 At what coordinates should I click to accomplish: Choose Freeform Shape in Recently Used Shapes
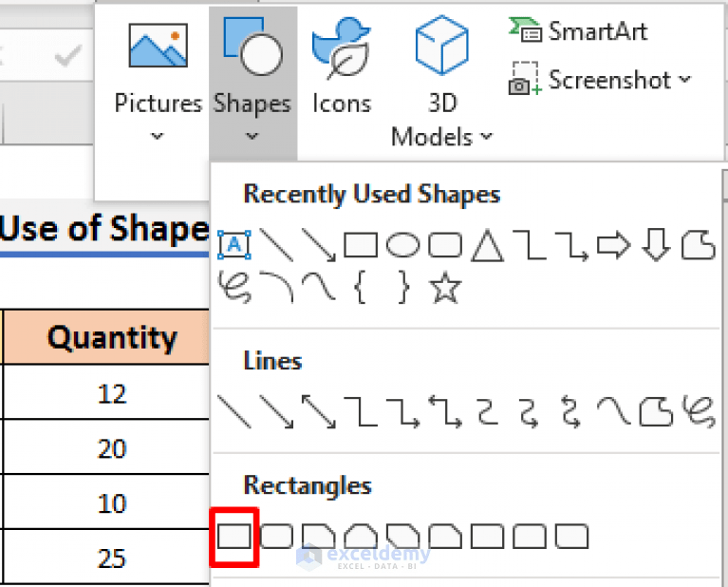click(x=699, y=244)
